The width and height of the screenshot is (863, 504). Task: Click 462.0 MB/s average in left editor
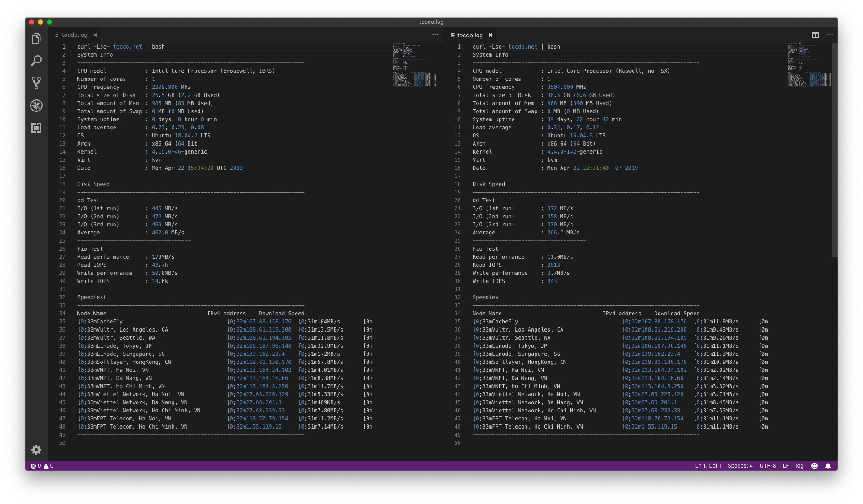168,233
